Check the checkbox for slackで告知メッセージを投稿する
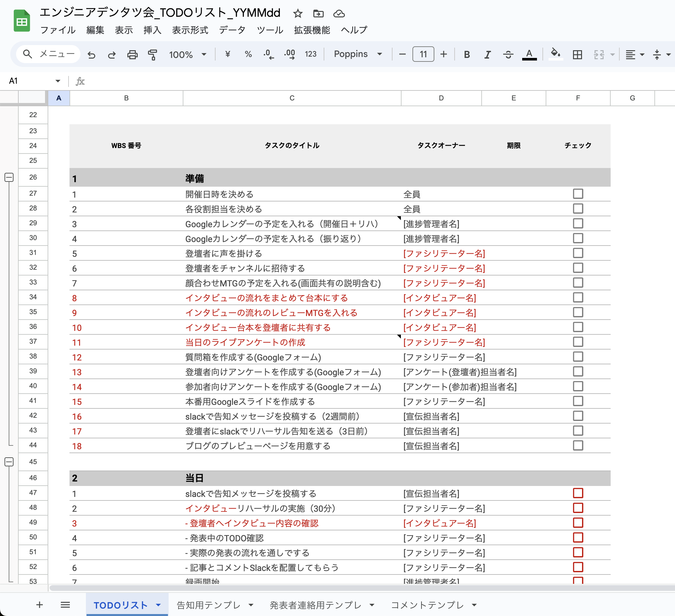The image size is (675, 616). click(578, 493)
